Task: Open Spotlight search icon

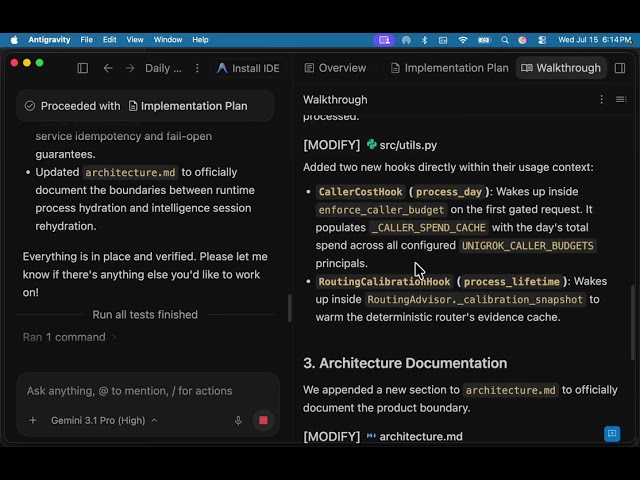Action: tap(505, 40)
